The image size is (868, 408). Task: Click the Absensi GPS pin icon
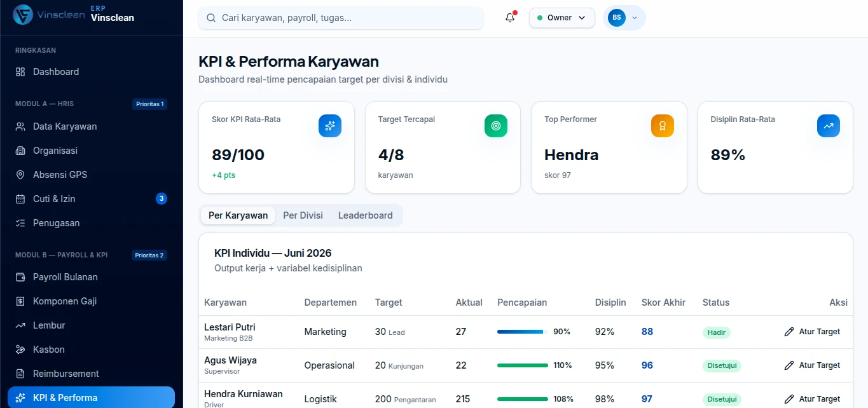point(20,175)
